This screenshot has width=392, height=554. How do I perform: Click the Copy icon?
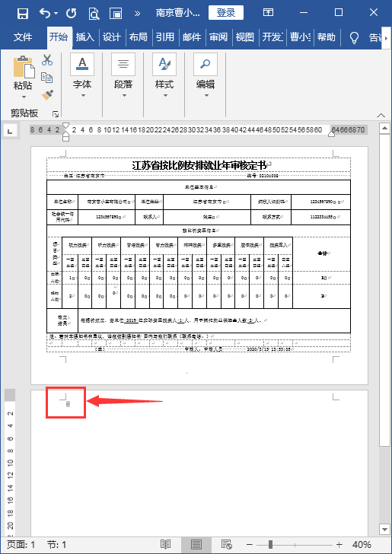tap(47, 78)
